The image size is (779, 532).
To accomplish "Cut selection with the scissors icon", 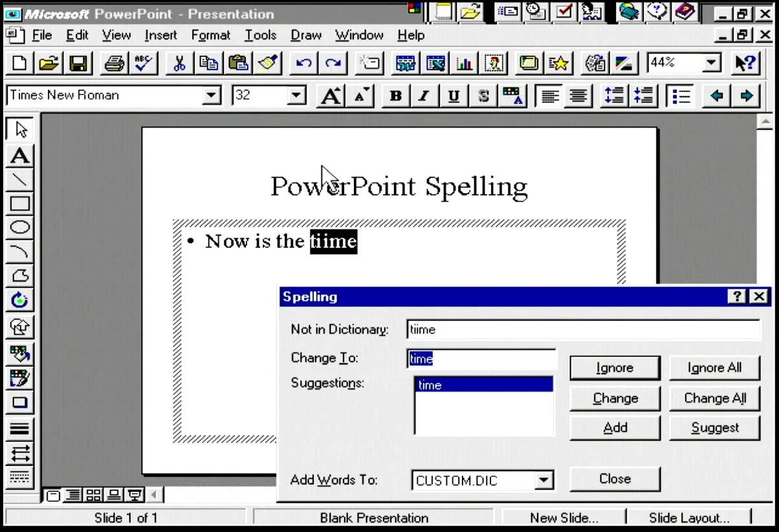I will pyautogui.click(x=179, y=63).
